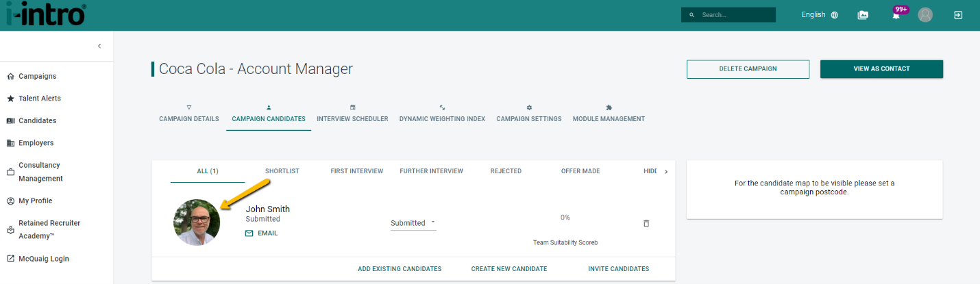The height and width of the screenshot is (284, 980).
Task: Switch to Campaign Candidates tab
Action: [269, 114]
